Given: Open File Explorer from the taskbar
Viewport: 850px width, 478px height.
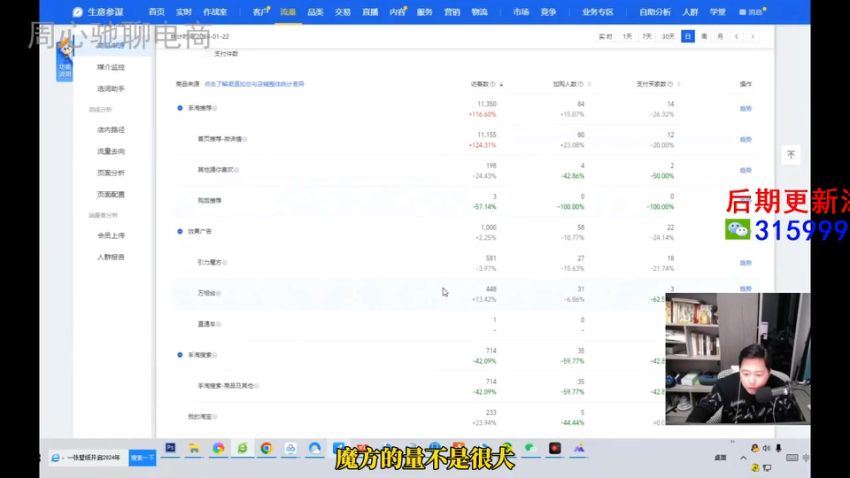Looking at the screenshot, I should click(x=194, y=448).
